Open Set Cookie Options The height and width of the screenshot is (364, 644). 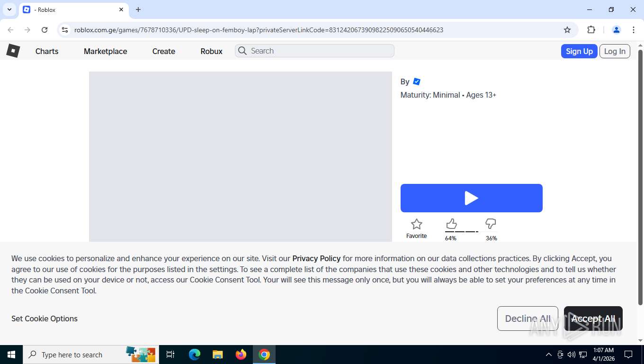point(45,318)
